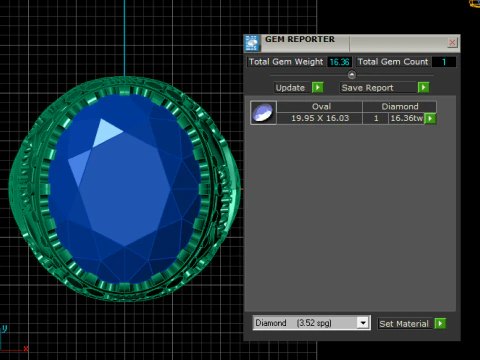
Task: Click the Total Gem Count value 1
Action: coord(444,62)
